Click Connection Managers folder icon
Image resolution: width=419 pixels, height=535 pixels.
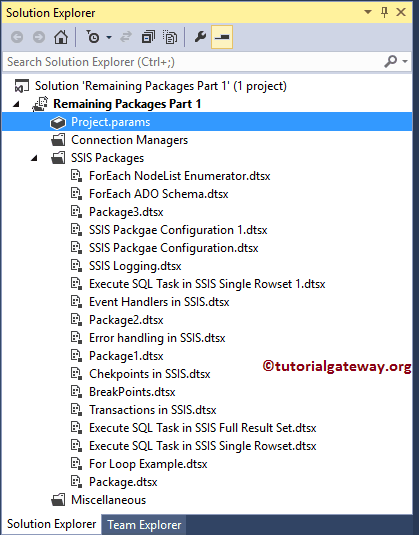pyautogui.click(x=58, y=140)
